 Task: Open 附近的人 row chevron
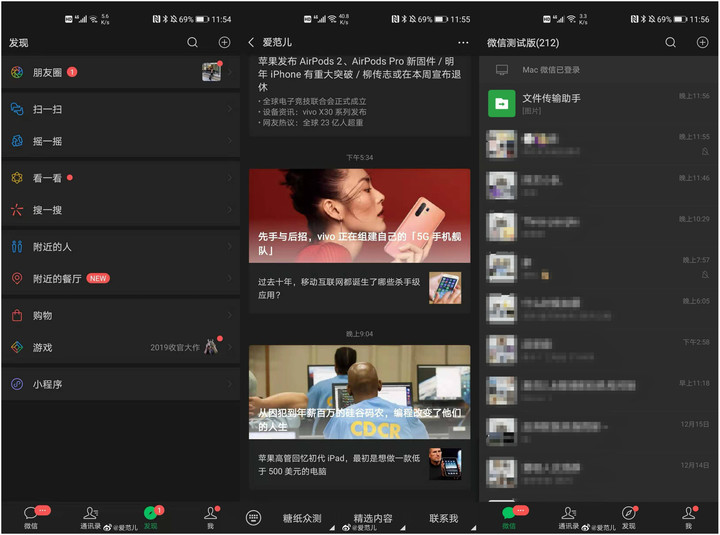point(230,247)
